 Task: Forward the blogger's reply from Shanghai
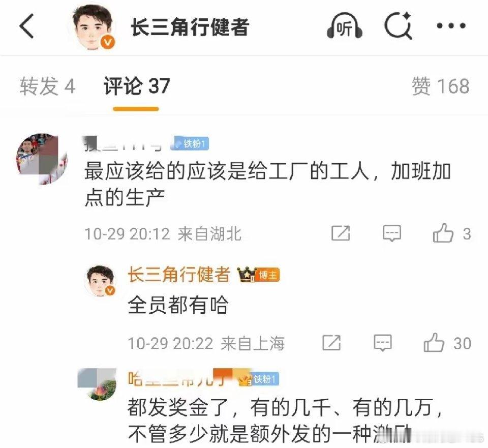pos(331,343)
